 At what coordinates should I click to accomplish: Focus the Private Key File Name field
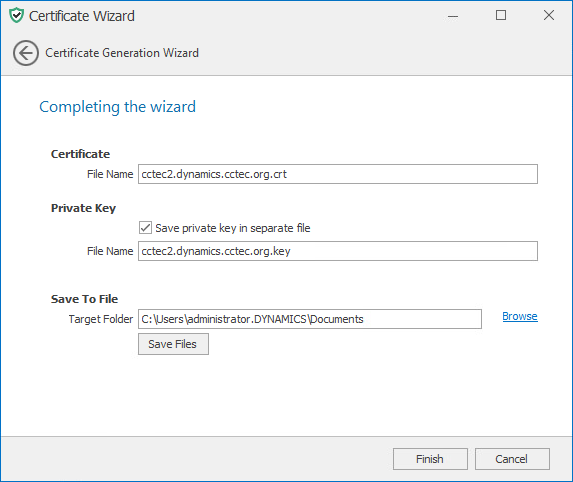click(x=338, y=251)
